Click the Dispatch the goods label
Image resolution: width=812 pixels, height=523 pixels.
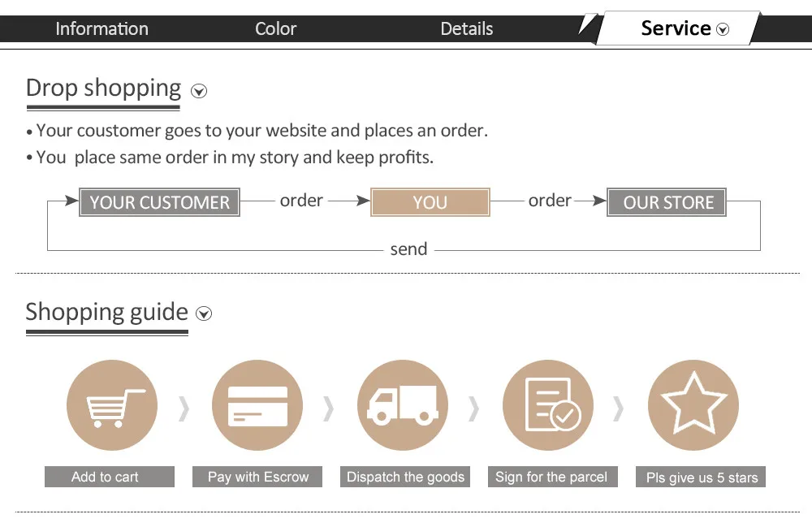[x=405, y=477]
